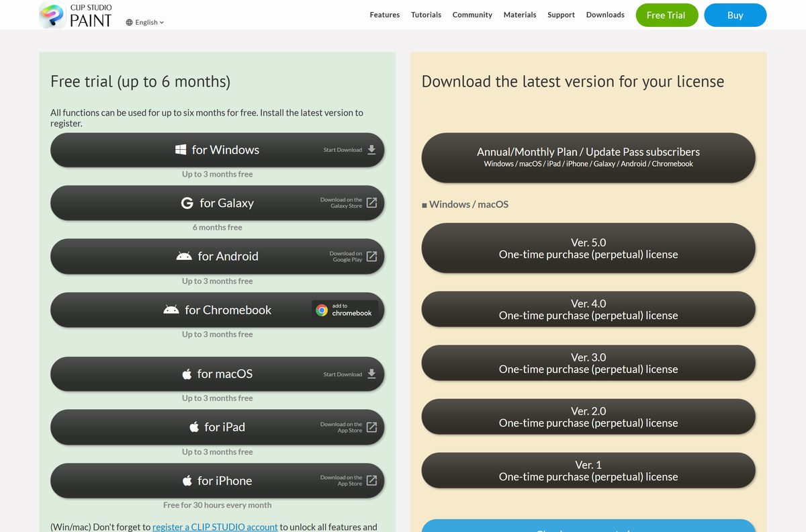The width and height of the screenshot is (806, 532).
Task: Click 'Free for 30 hours every month' text
Action: 217,505
